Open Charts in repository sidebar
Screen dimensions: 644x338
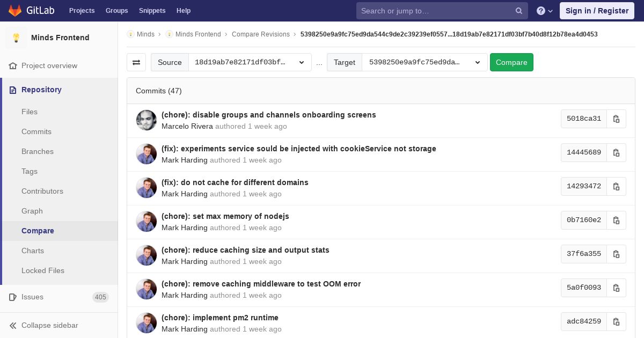pos(33,251)
